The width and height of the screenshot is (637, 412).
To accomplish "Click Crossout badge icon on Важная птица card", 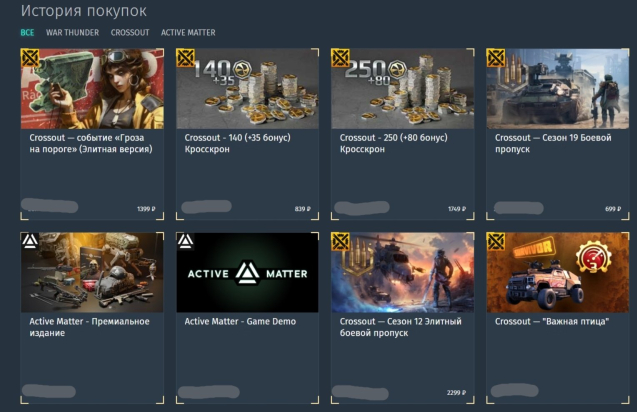I will point(496,241).
